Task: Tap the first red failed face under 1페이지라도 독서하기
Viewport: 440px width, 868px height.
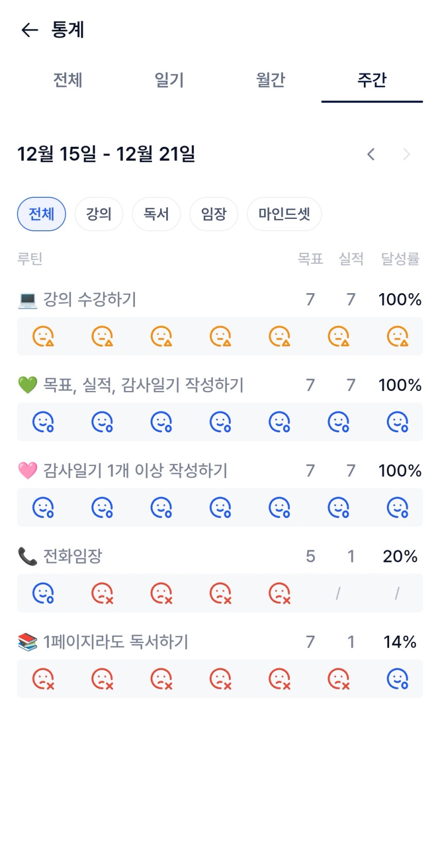Action: [x=43, y=678]
